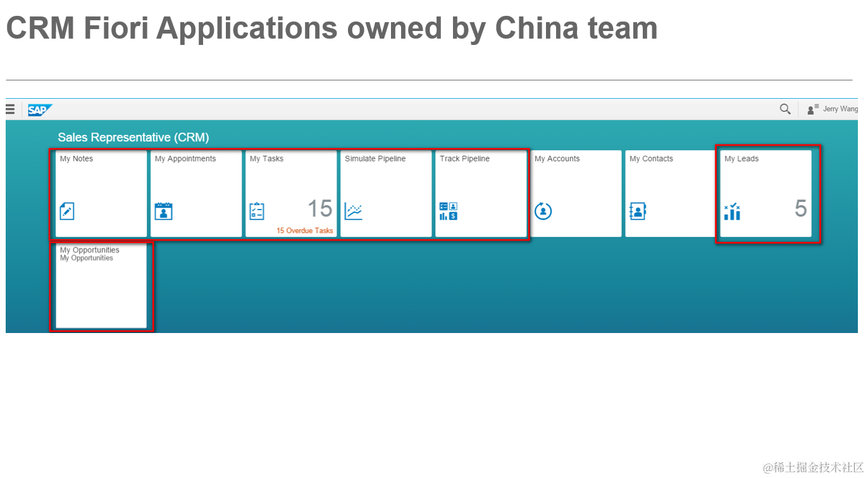Click the 15 count on My Tasks
The width and height of the screenshot is (868, 478).
(x=319, y=209)
